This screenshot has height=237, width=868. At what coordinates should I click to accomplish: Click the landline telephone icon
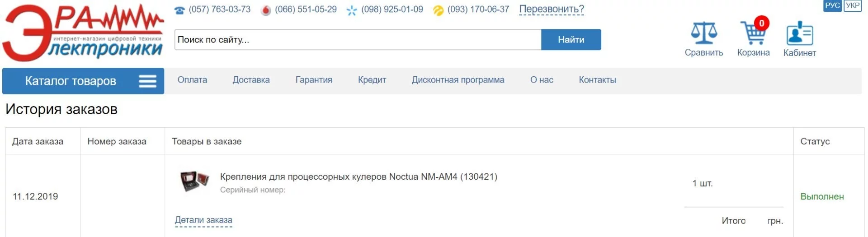(x=179, y=10)
